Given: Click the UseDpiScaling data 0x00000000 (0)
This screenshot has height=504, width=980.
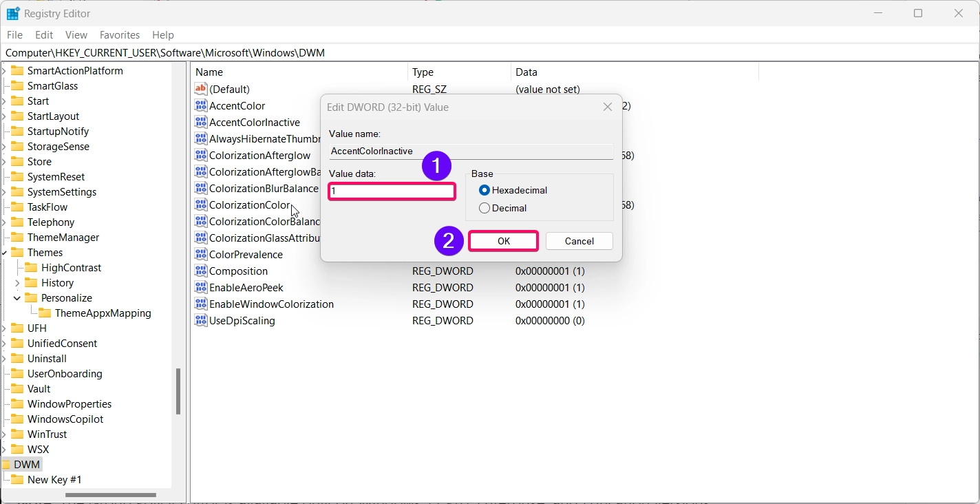Looking at the screenshot, I should tap(550, 320).
